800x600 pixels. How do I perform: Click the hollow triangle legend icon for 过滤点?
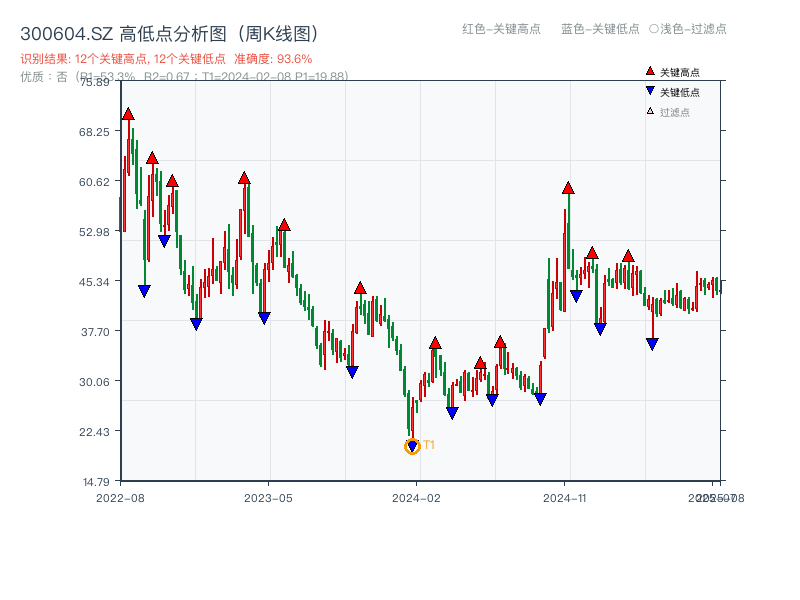coord(650,111)
